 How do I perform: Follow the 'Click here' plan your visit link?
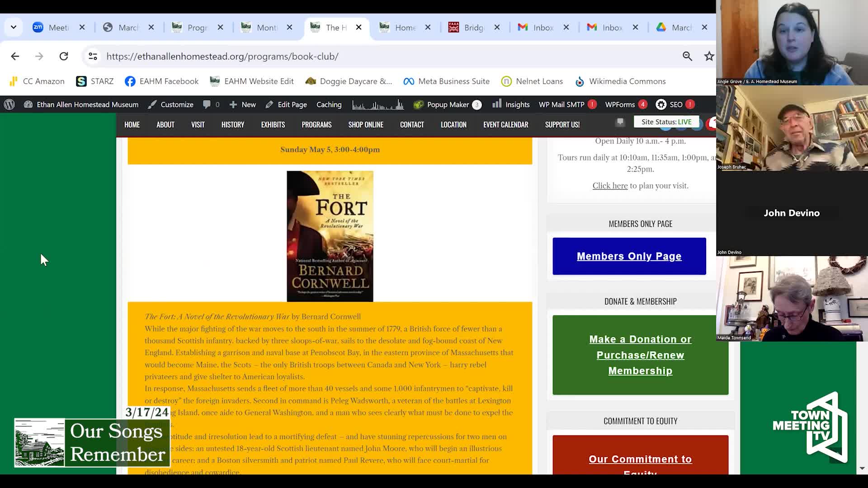610,186
